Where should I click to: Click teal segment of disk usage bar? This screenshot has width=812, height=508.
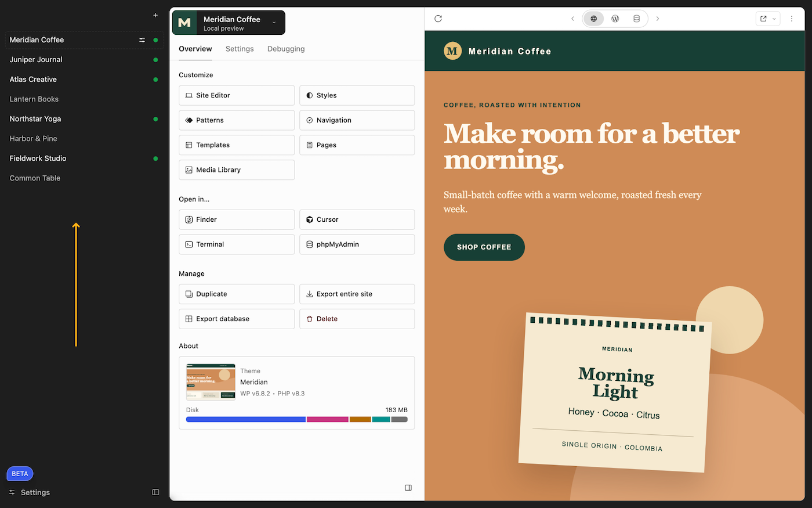point(381,419)
